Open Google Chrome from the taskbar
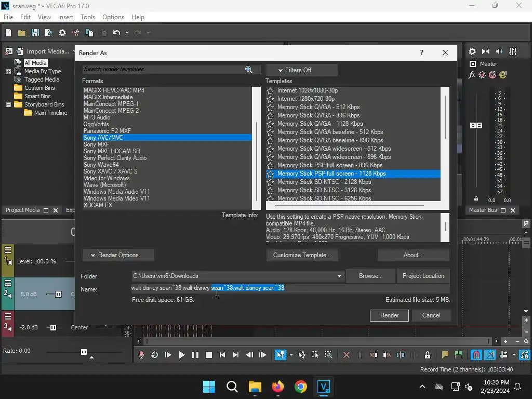This screenshot has height=399, width=532. pyautogui.click(x=301, y=387)
